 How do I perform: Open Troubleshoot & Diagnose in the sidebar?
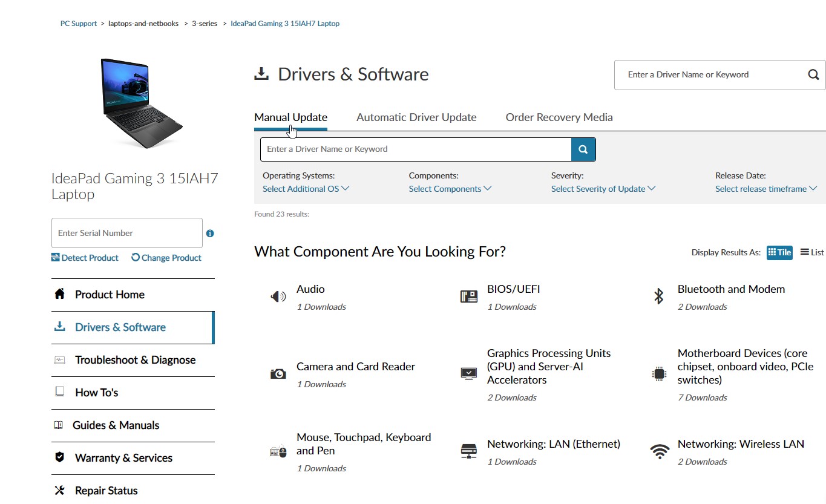[135, 360]
